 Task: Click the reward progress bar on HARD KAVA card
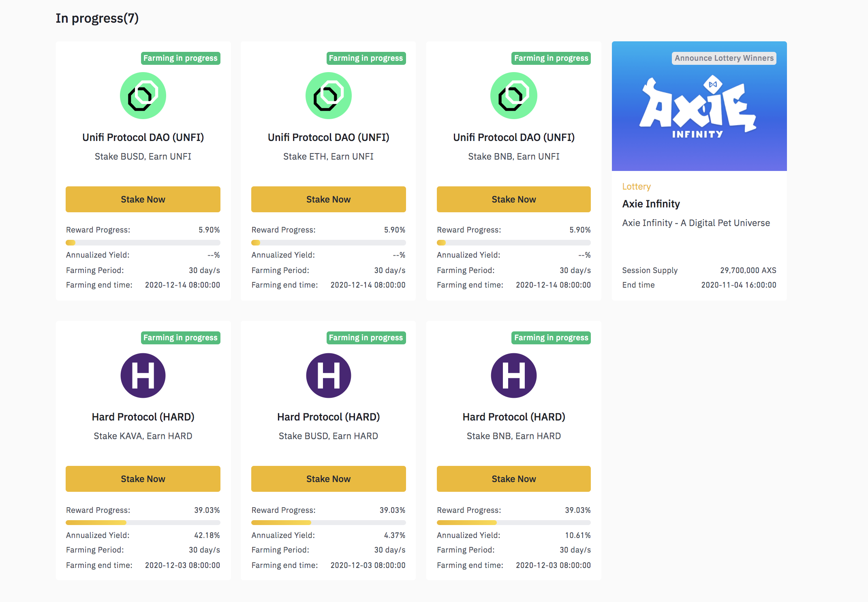click(x=143, y=523)
